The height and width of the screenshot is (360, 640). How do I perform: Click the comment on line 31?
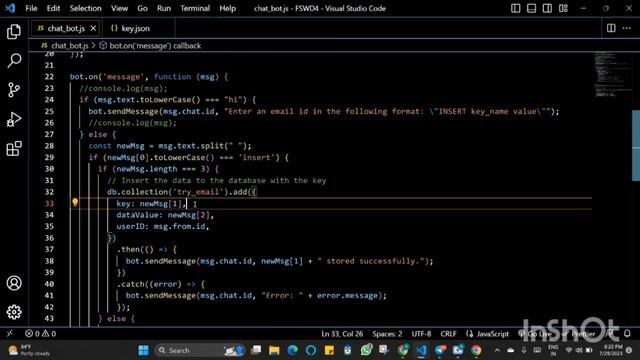click(217, 180)
